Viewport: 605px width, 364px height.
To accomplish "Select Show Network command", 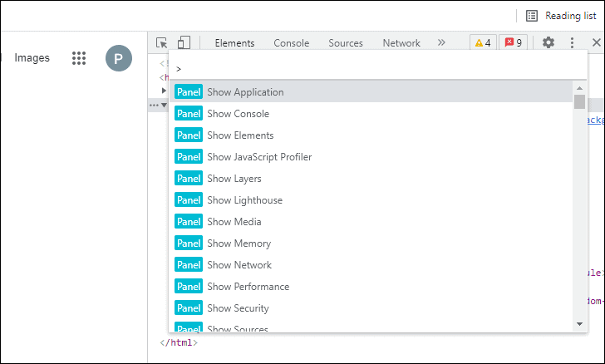I will click(371, 265).
